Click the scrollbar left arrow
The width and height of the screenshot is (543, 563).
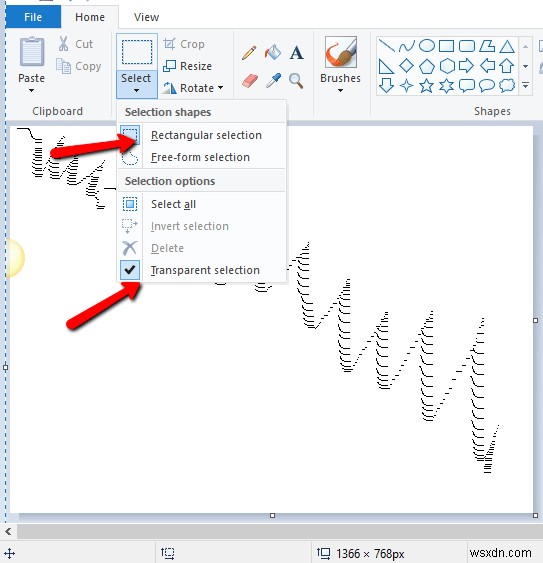pyautogui.click(x=8, y=531)
